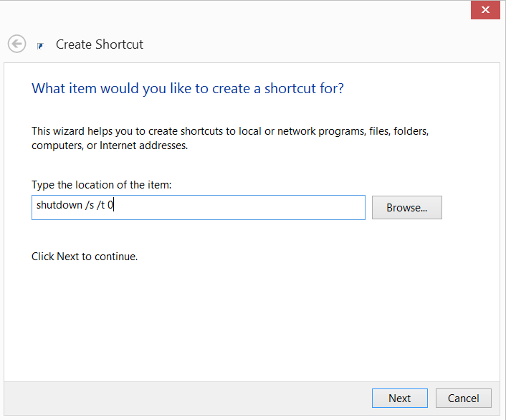Click the location input field
This screenshot has height=420, width=506.
pos(199,207)
